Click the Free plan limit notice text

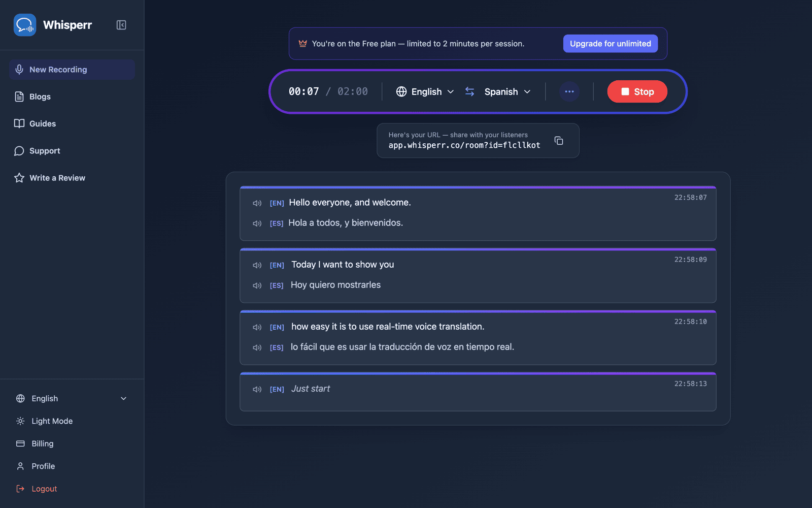click(x=418, y=44)
